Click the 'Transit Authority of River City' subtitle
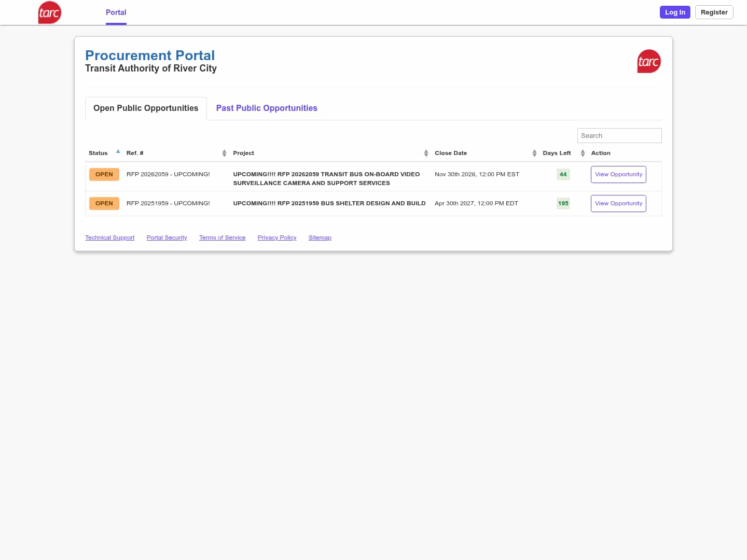 click(151, 68)
